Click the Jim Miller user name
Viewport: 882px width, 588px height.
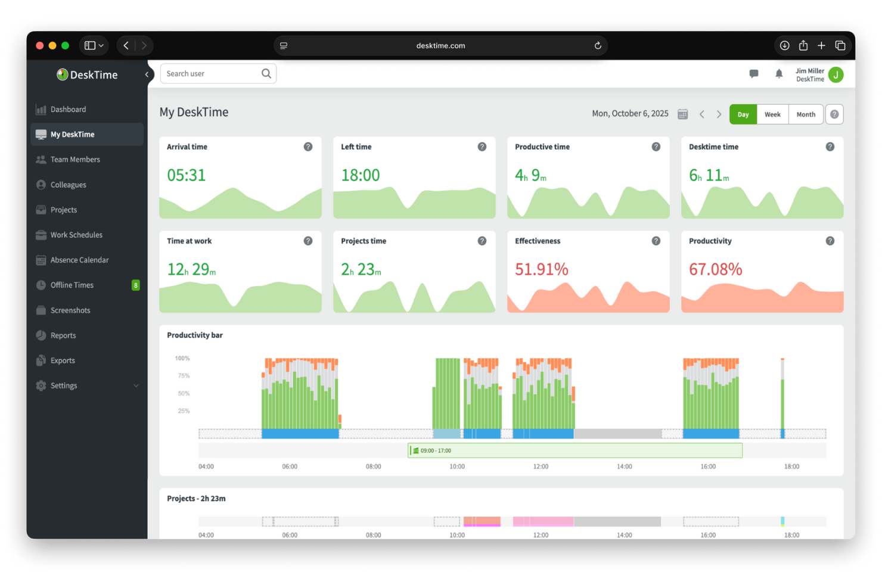tap(809, 71)
